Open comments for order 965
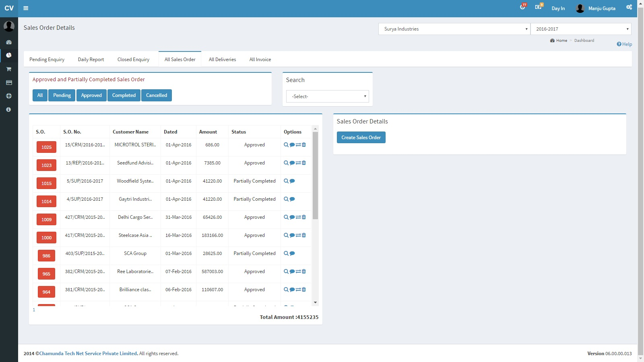644x362 pixels. tap(292, 271)
